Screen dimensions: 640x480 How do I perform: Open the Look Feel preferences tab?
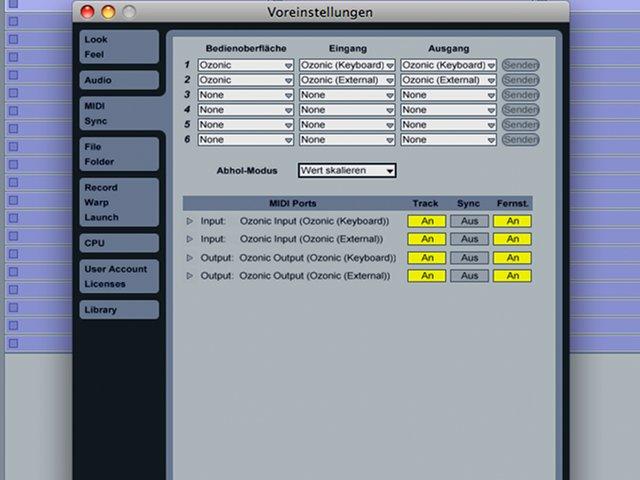point(119,47)
